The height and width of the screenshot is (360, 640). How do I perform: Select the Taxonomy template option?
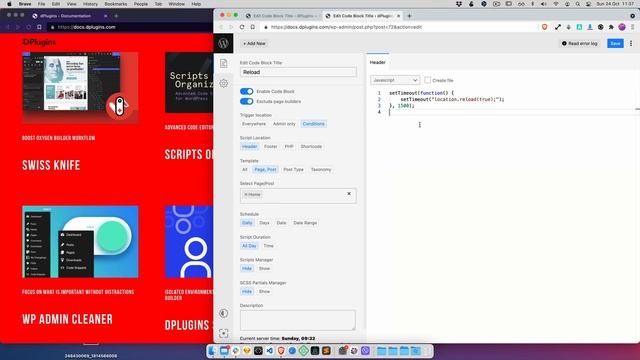(321, 169)
